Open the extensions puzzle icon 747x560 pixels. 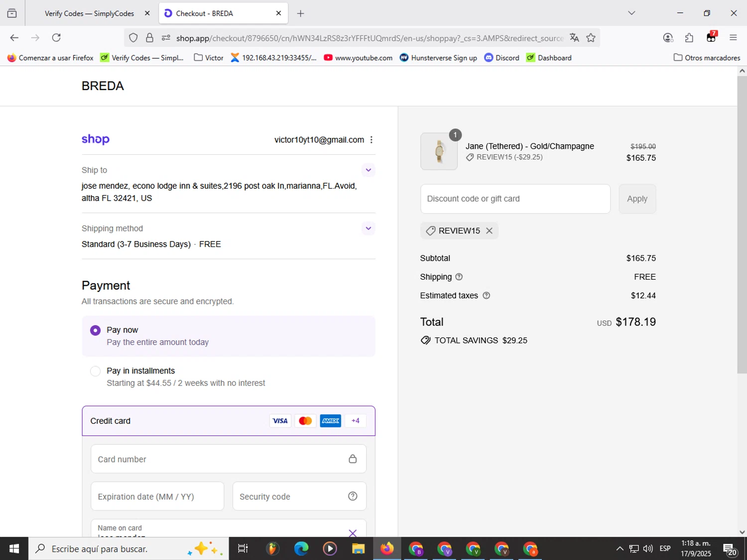(689, 38)
